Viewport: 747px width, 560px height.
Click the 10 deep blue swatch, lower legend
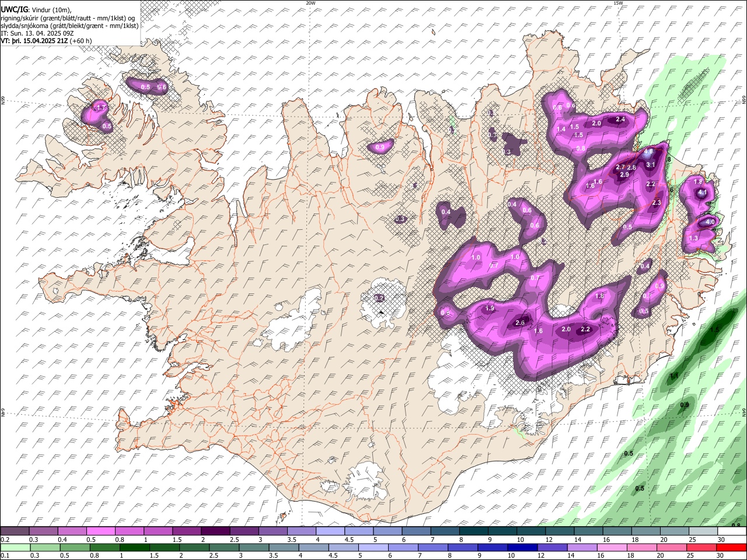(x=522, y=548)
